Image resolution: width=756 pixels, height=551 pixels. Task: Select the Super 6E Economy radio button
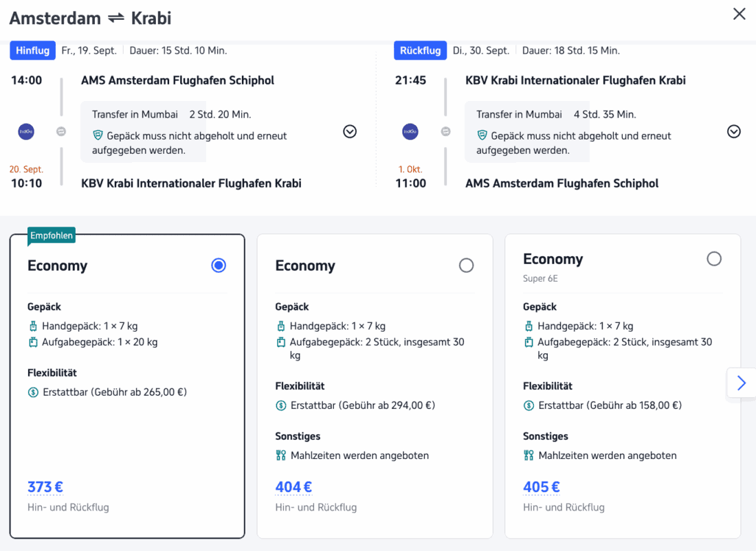point(714,258)
